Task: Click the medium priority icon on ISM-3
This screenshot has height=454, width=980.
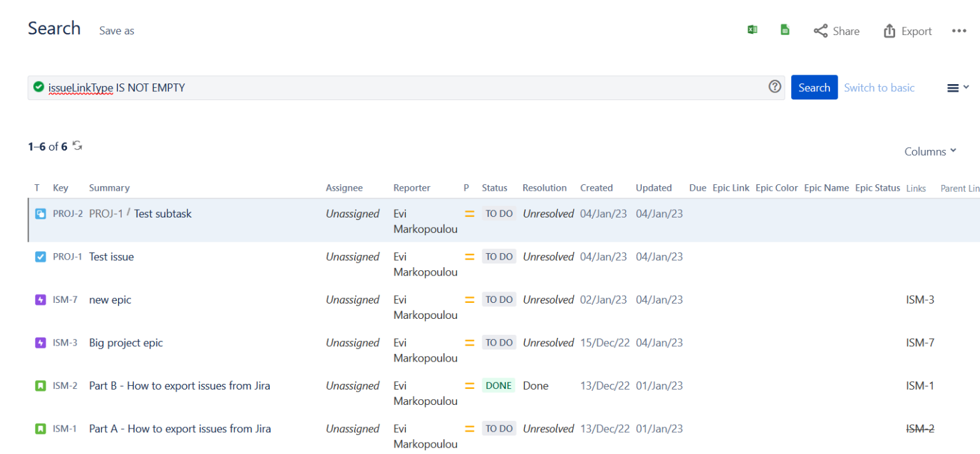Action: click(x=470, y=342)
